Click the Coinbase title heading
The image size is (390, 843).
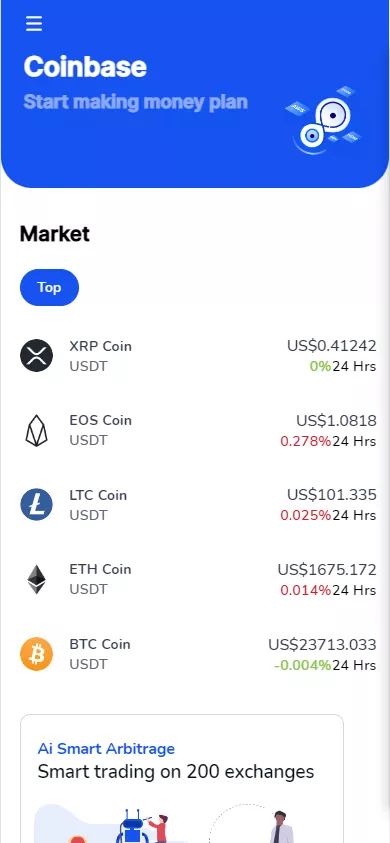click(85, 67)
